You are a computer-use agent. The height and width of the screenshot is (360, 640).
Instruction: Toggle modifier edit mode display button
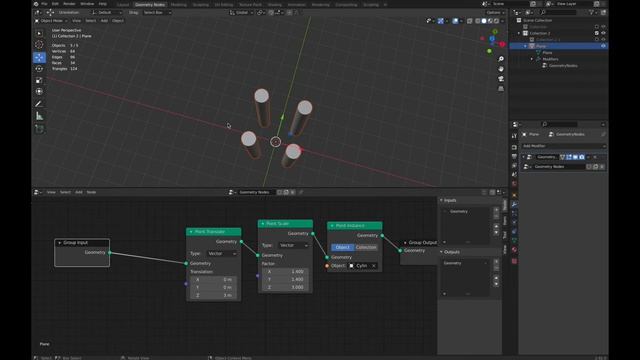pyautogui.click(x=569, y=157)
